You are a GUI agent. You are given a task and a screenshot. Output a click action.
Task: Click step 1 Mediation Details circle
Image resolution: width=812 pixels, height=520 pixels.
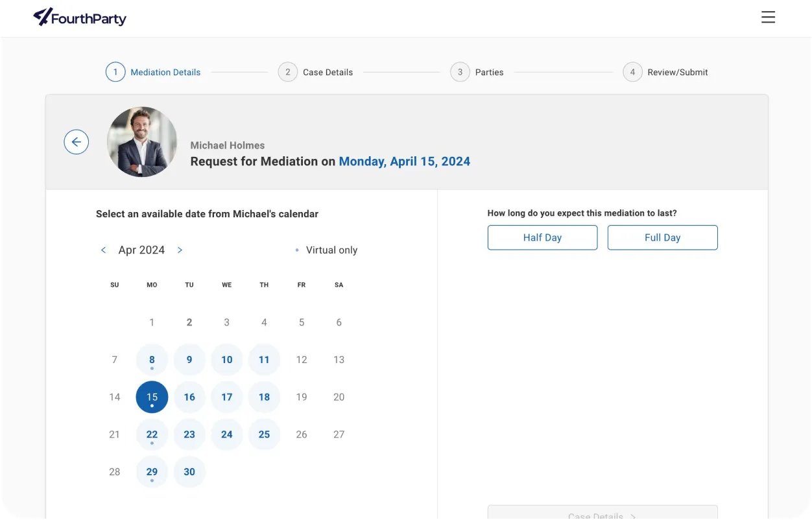(x=115, y=72)
